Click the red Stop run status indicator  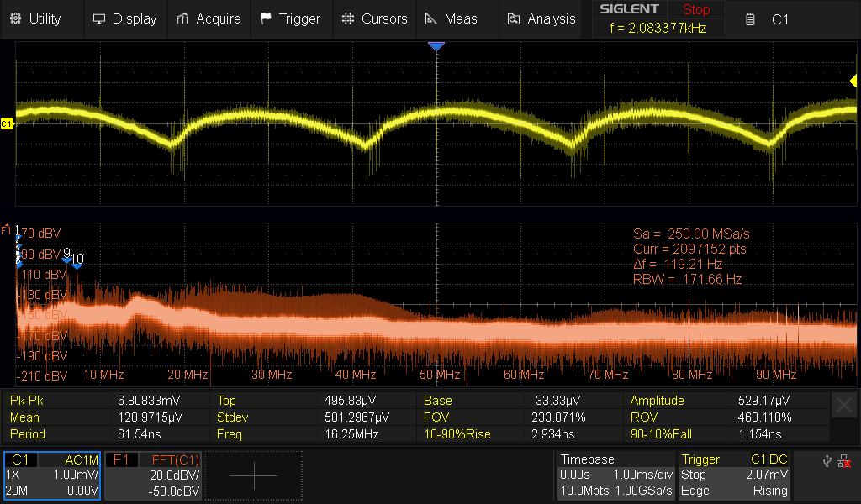695,10
